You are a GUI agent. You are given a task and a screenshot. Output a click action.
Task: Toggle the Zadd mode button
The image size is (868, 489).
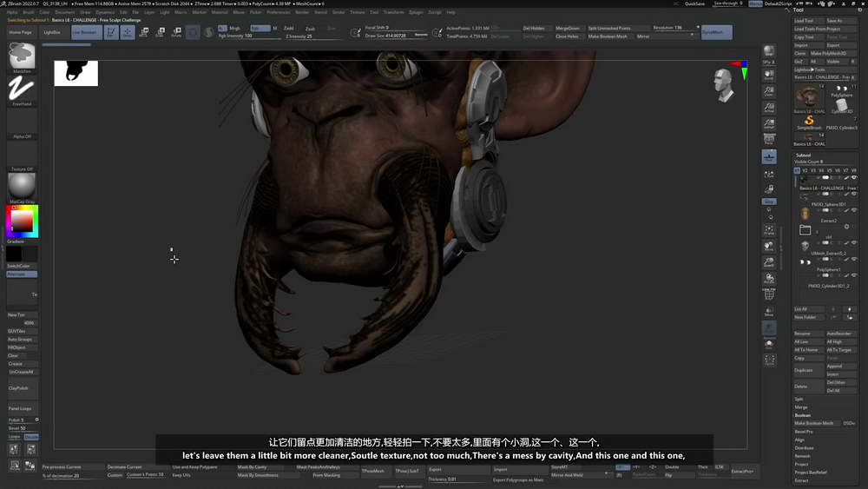coord(289,28)
